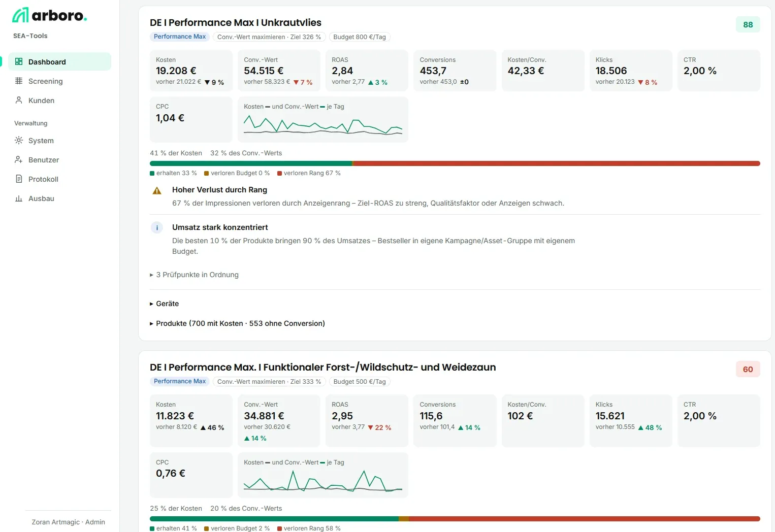Click 'Budget 800 €/Tag' chip

(x=360, y=37)
